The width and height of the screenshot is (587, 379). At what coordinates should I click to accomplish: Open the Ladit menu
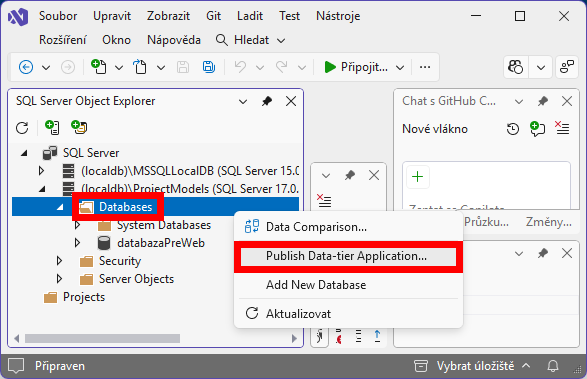click(x=250, y=16)
